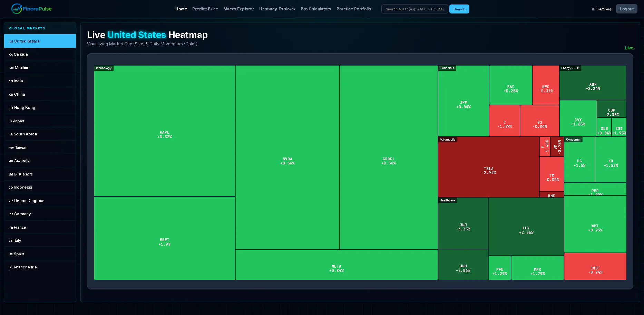Click the C -1.47% tile
This screenshot has height=315, width=644.
[505, 121]
